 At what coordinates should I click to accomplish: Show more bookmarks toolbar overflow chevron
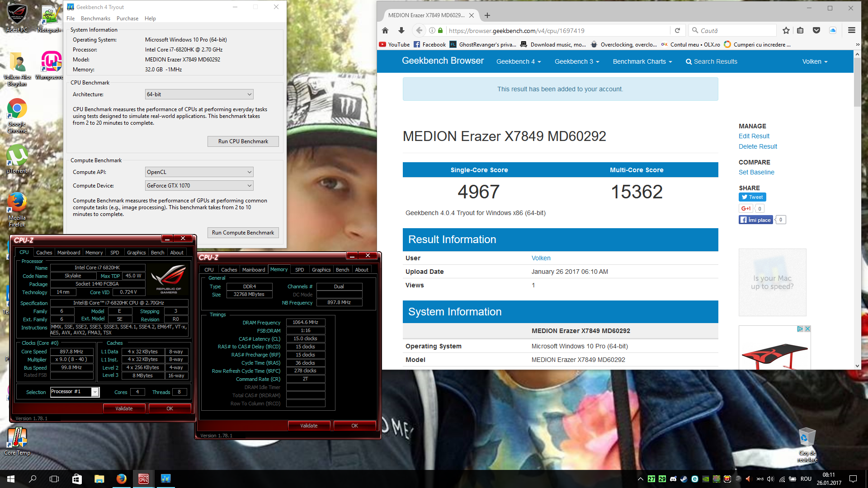tap(858, 44)
